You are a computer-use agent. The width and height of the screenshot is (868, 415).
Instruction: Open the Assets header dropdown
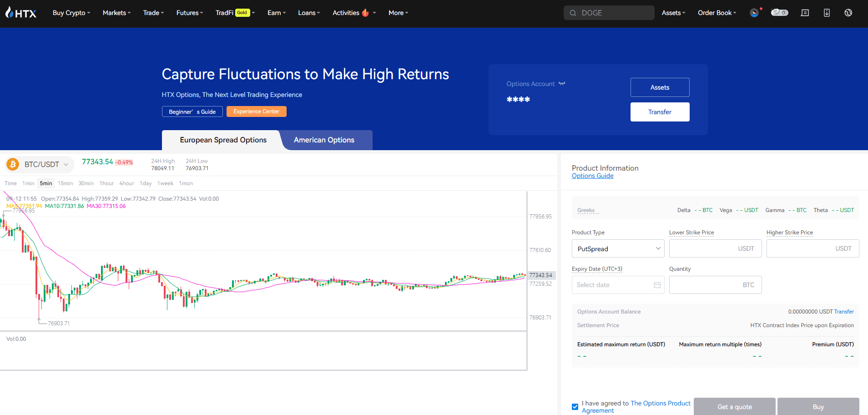pos(673,13)
